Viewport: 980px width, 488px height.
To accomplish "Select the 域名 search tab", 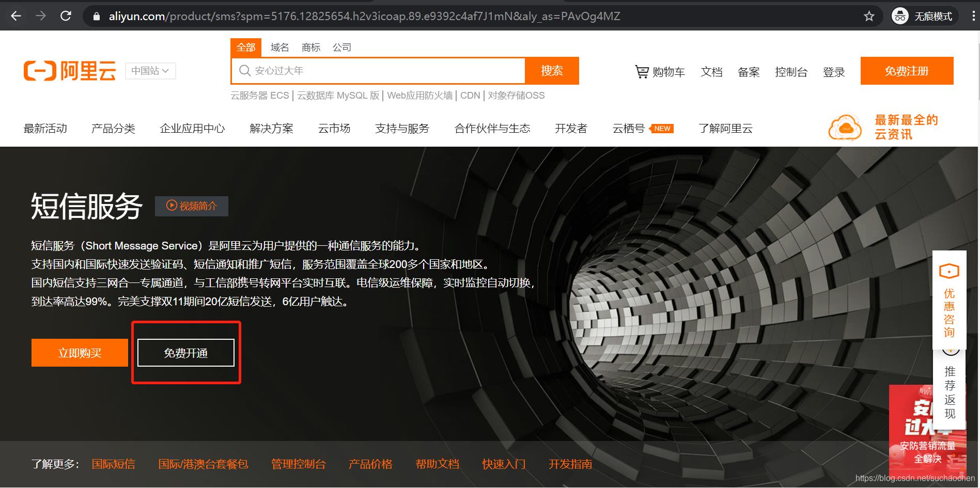I will tap(279, 48).
